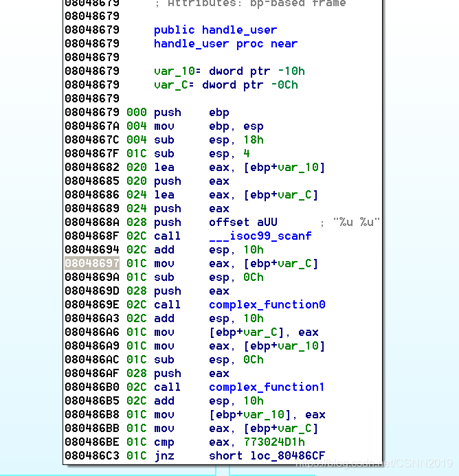The height and width of the screenshot is (476, 459).
Task: Click the "%u %u" string comment
Action: pos(357,223)
